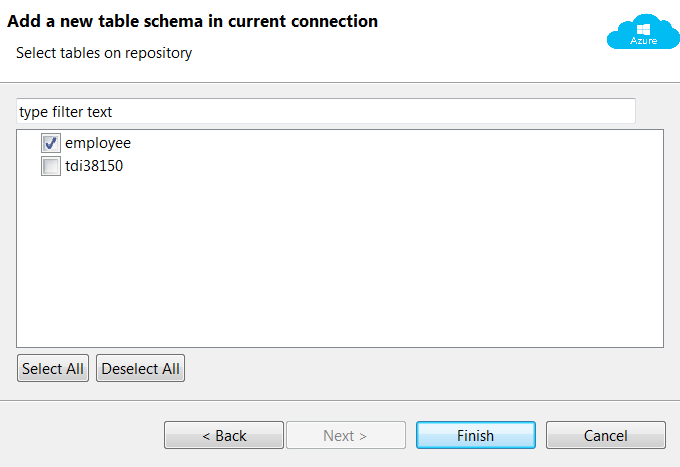Select the tdi38150 table name

click(93, 166)
